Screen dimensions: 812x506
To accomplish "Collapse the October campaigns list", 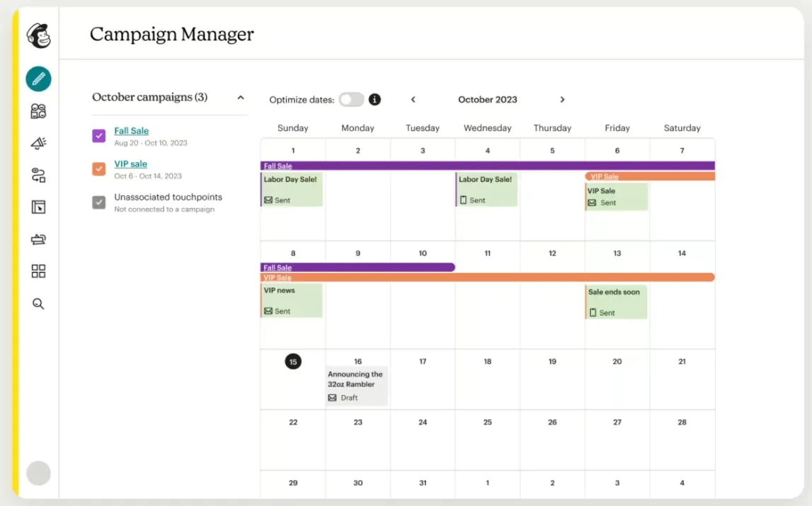I will 241,98.
